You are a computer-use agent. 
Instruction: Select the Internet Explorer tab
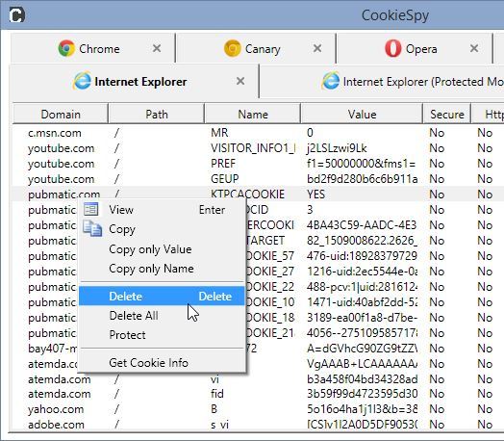[x=135, y=81]
